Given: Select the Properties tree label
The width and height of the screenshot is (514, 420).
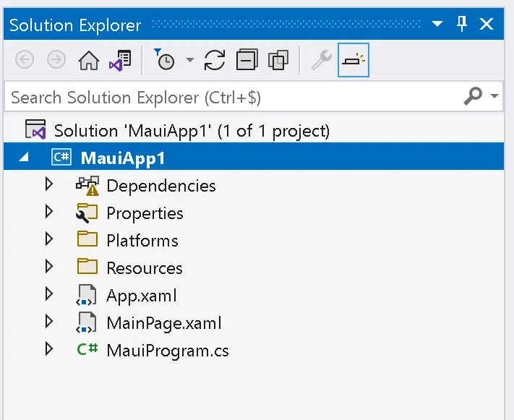Looking at the screenshot, I should 145,214.
